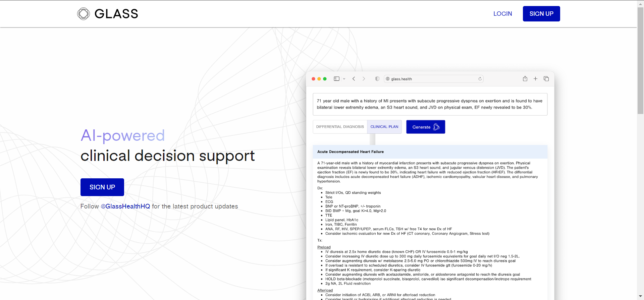Click the 'Tele' list item
The image size is (644, 300).
[329, 197]
